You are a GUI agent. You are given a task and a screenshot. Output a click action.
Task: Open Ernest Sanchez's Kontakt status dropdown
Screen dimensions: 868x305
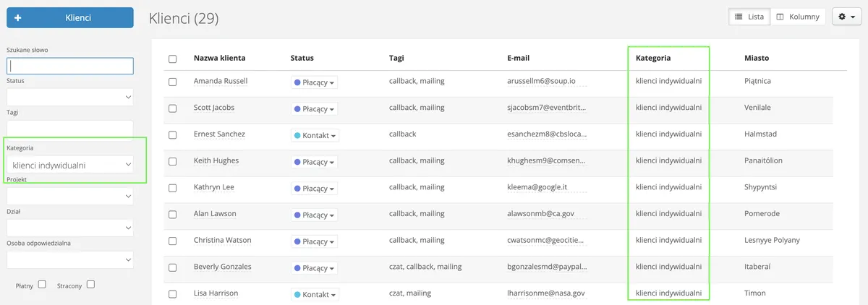pos(314,135)
